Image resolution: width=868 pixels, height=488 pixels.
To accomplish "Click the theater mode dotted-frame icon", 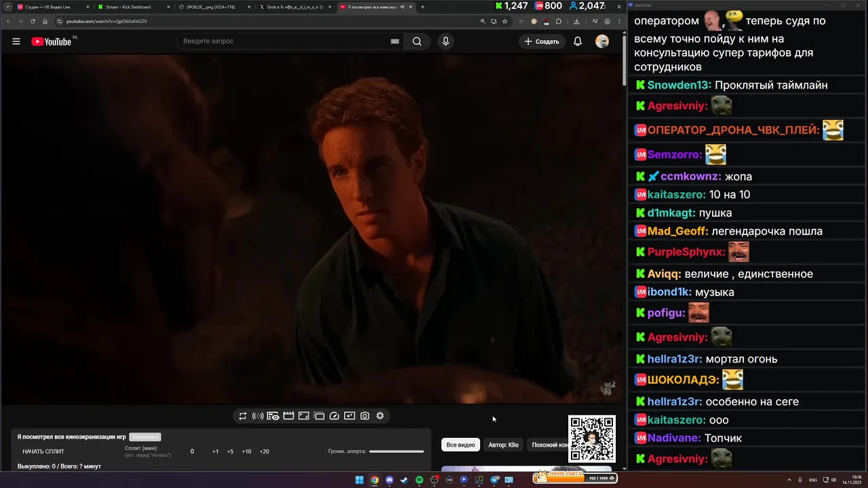I will 319,416.
